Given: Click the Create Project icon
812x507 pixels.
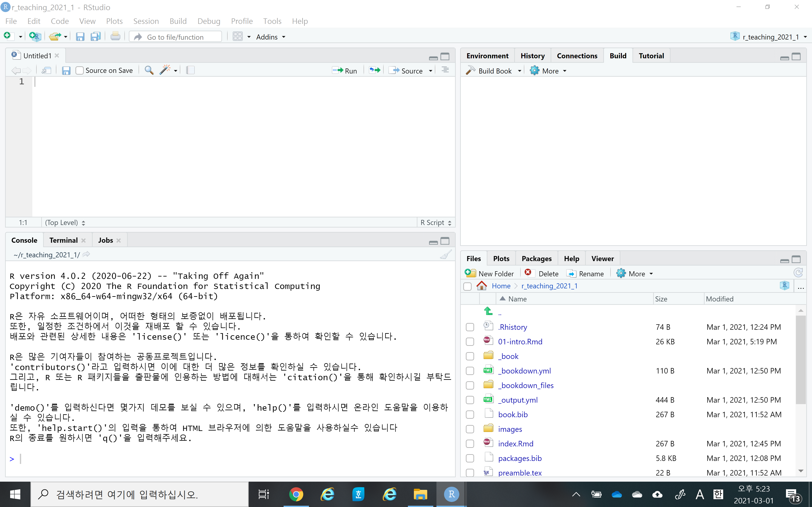Looking at the screenshot, I should coord(35,36).
